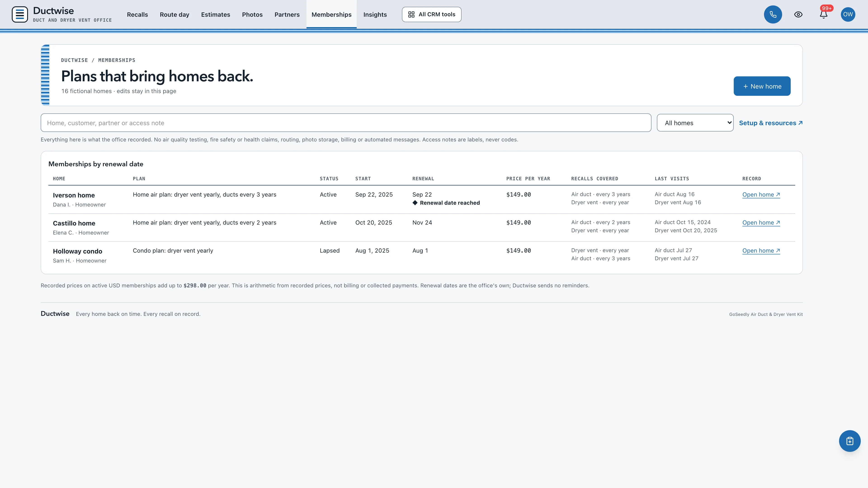The height and width of the screenshot is (488, 868).
Task: Click Oct 20, 2025 start date
Action: [x=374, y=223]
